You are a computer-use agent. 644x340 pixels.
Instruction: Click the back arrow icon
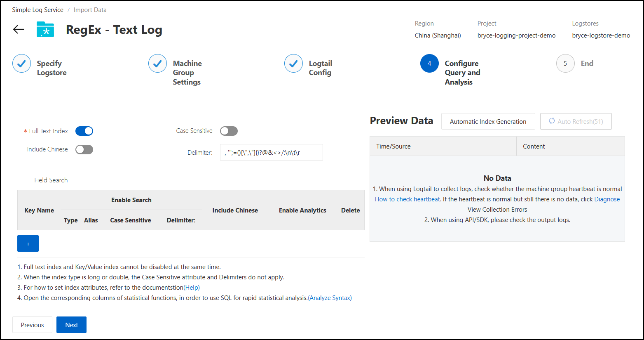pyautogui.click(x=19, y=29)
